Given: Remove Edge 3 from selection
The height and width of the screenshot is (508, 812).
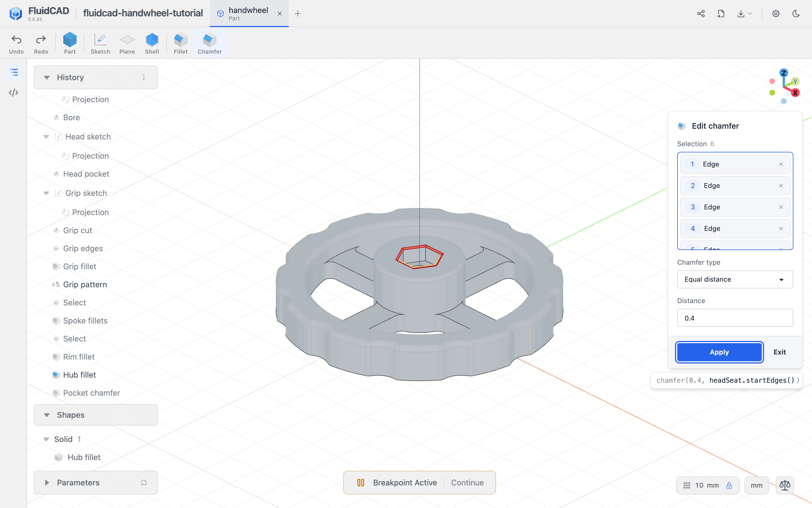Looking at the screenshot, I should coord(781,207).
